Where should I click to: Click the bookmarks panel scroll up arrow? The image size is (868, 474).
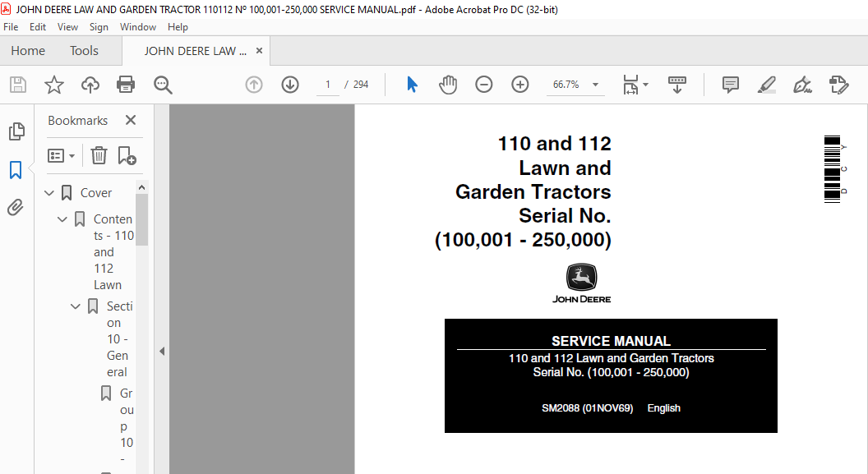point(141,187)
